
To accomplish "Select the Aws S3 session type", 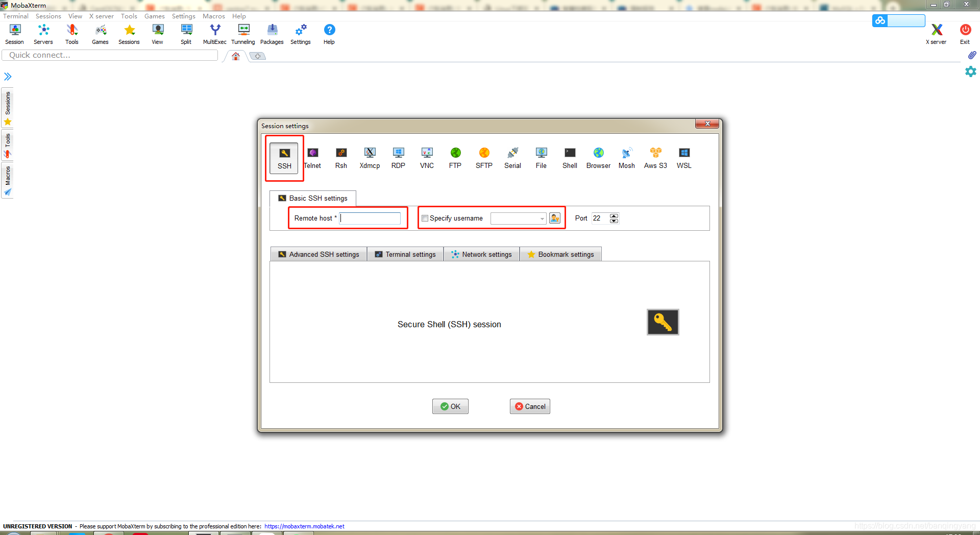I will [655, 158].
